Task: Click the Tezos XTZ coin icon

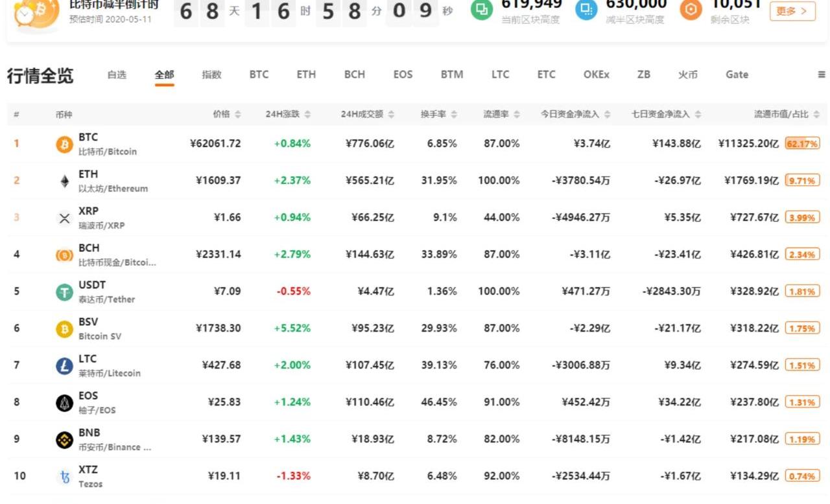Action: point(64,477)
